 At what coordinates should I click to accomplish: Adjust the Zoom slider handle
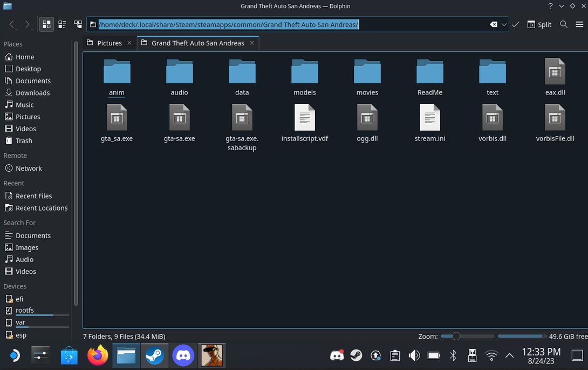tap(456, 336)
